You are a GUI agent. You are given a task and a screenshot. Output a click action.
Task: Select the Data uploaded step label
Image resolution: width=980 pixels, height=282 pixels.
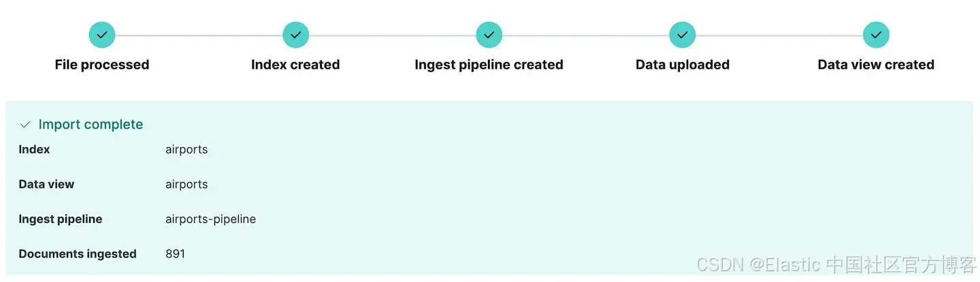(683, 65)
